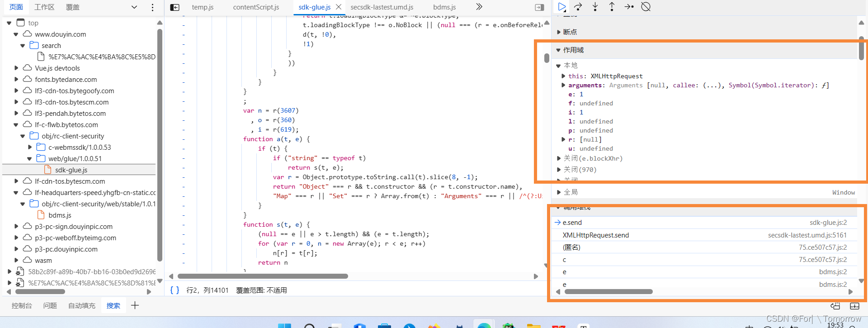Toggle the debugger sidebar panel icon
868x328 pixels.
[x=539, y=7]
